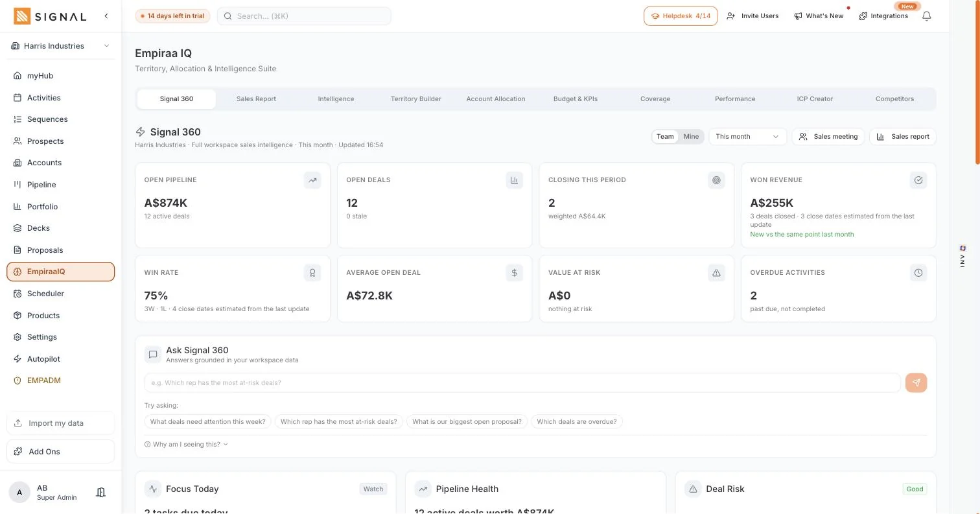
Task: Open the Sales report button
Action: (x=903, y=137)
